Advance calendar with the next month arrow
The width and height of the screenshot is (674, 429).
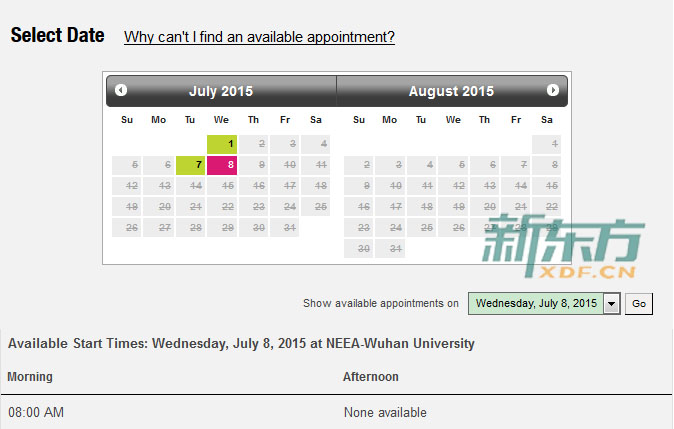coord(553,90)
